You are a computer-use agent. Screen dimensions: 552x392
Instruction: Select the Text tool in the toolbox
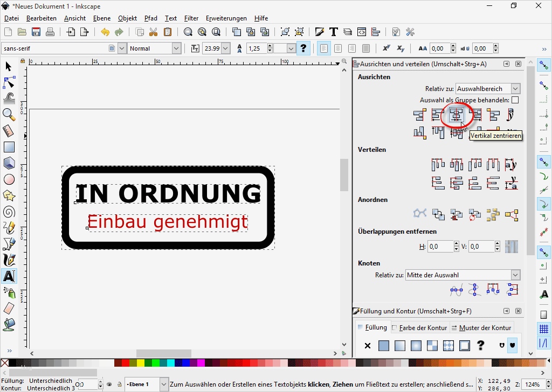tap(9, 276)
